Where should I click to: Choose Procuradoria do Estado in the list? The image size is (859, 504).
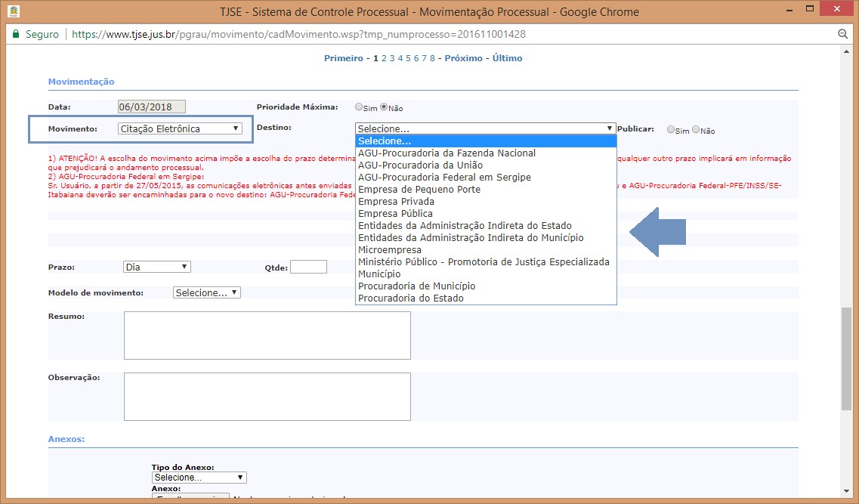point(410,298)
